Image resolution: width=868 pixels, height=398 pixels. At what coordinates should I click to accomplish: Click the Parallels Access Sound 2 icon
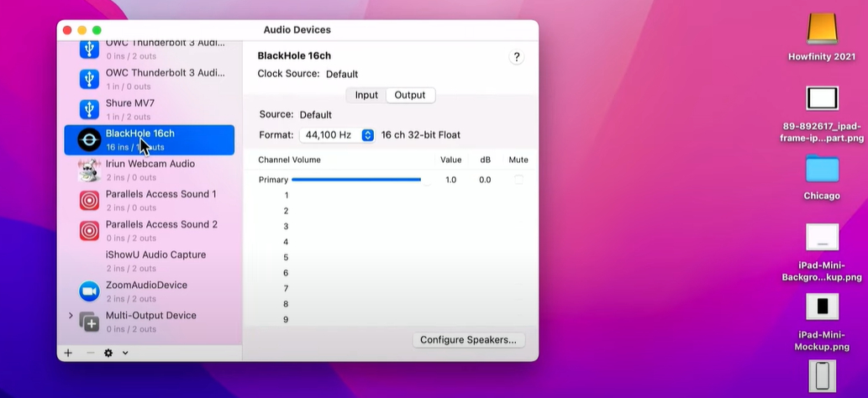coord(89,231)
